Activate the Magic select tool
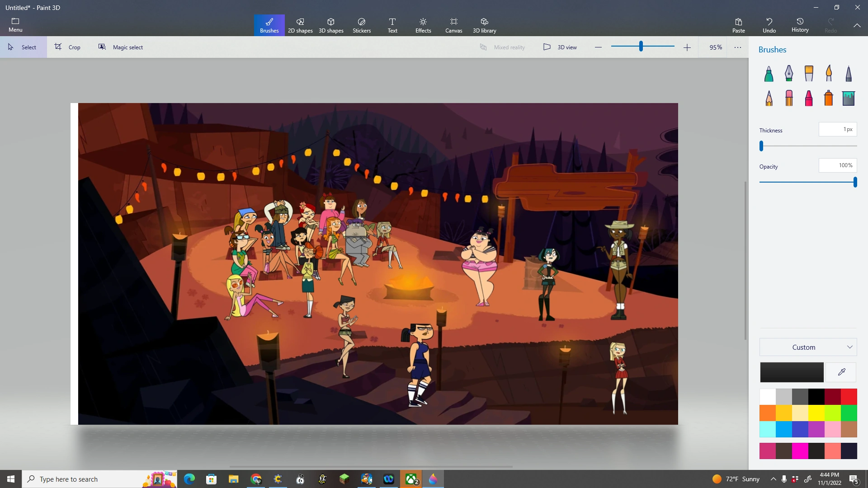Image resolution: width=868 pixels, height=488 pixels. pos(120,47)
